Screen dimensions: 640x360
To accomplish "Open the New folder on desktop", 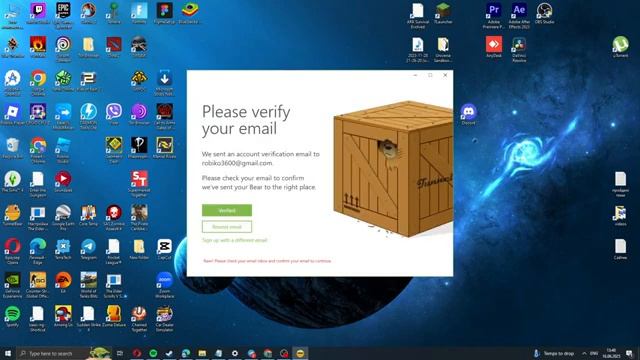I will point(139,249).
